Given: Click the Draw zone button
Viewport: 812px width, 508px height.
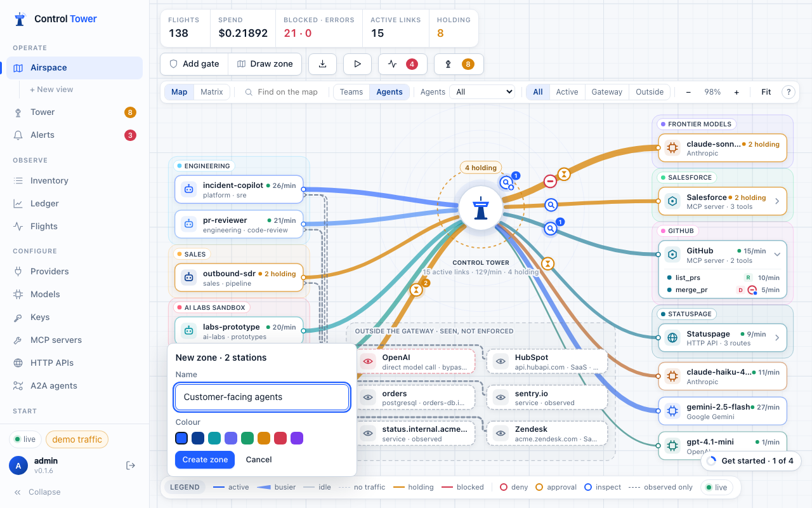Looking at the screenshot, I should [265, 64].
